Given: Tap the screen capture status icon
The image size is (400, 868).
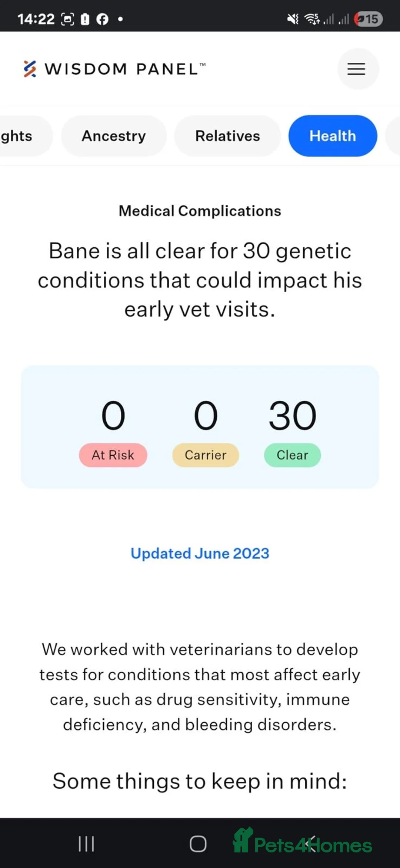Looking at the screenshot, I should pyautogui.click(x=67, y=19).
